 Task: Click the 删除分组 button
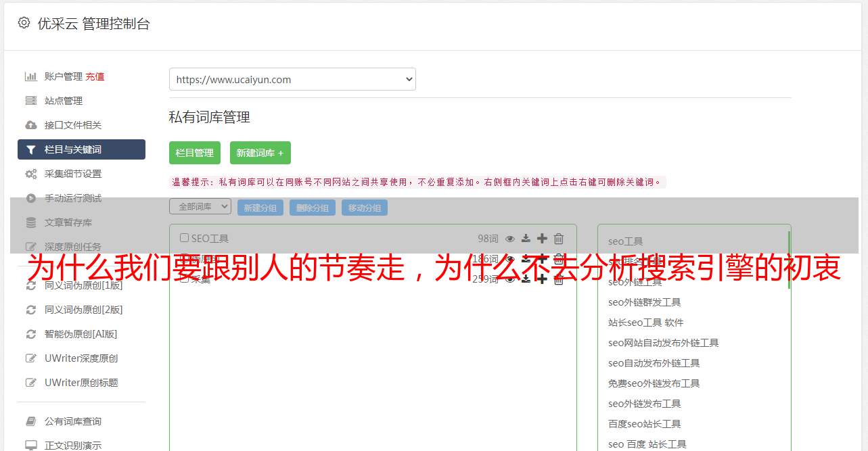point(313,208)
